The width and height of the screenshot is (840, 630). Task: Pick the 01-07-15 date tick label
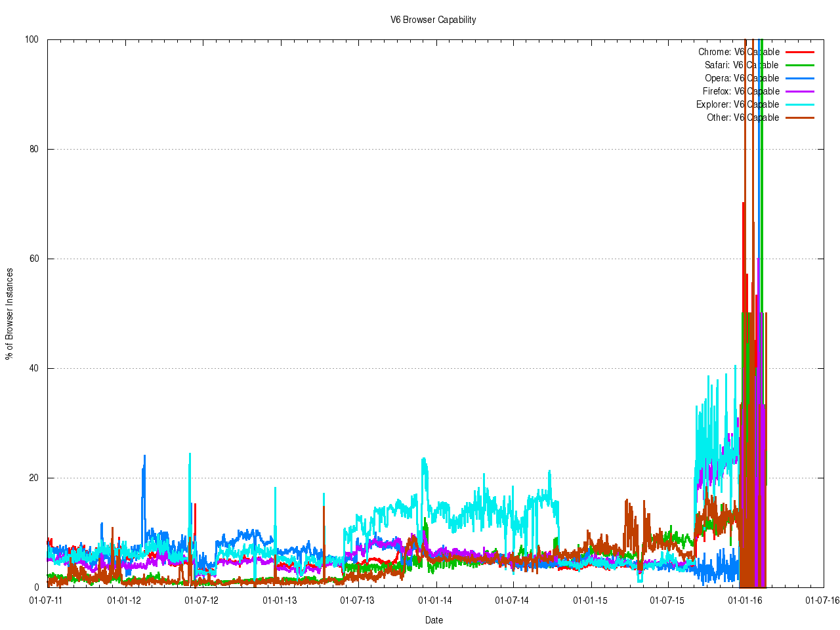pos(667,600)
